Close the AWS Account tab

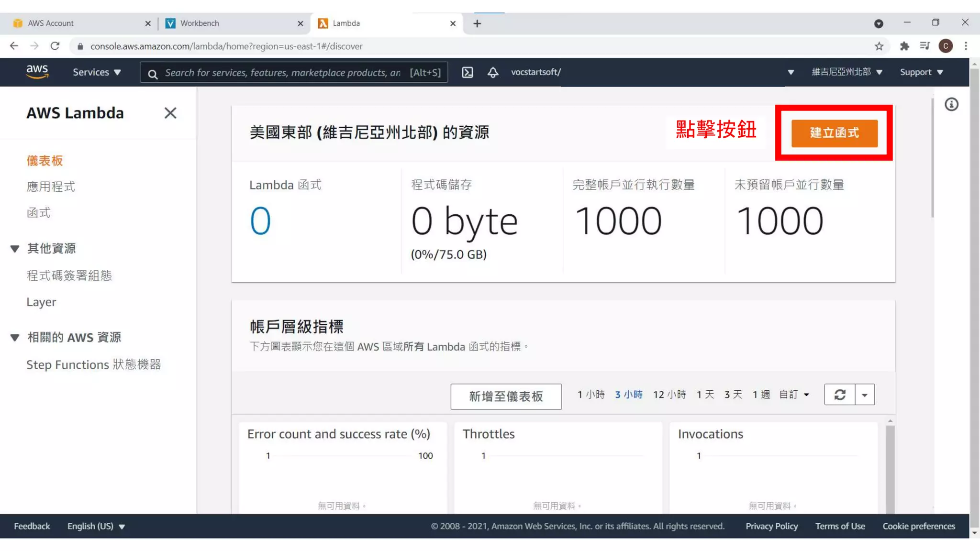(x=148, y=23)
